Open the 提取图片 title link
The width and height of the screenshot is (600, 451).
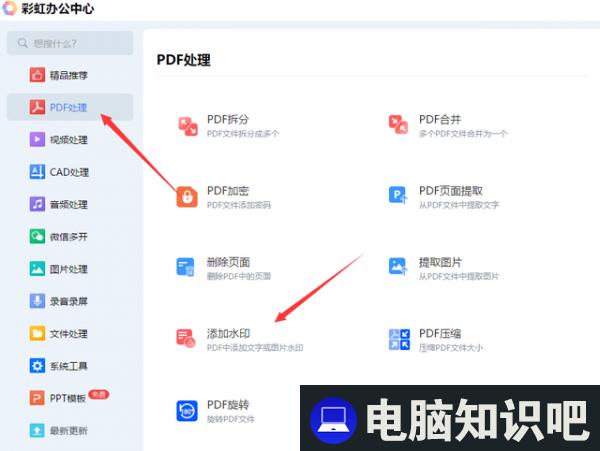[440, 262]
